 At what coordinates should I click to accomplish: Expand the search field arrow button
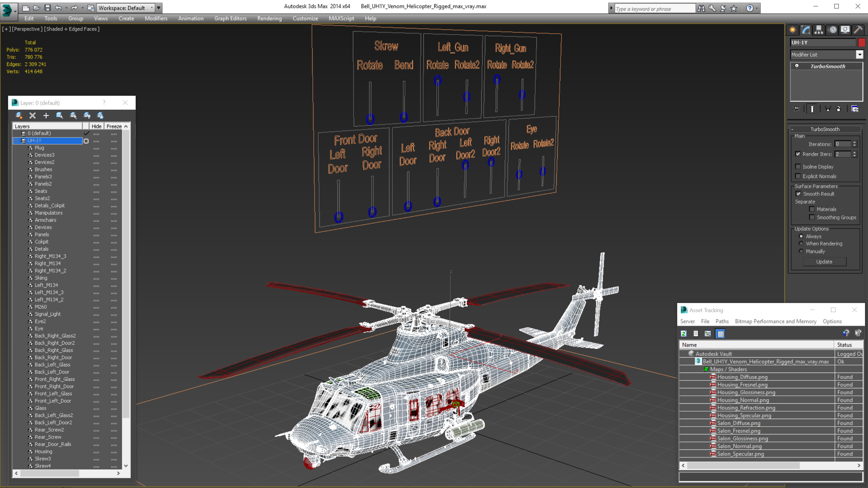(611, 8)
